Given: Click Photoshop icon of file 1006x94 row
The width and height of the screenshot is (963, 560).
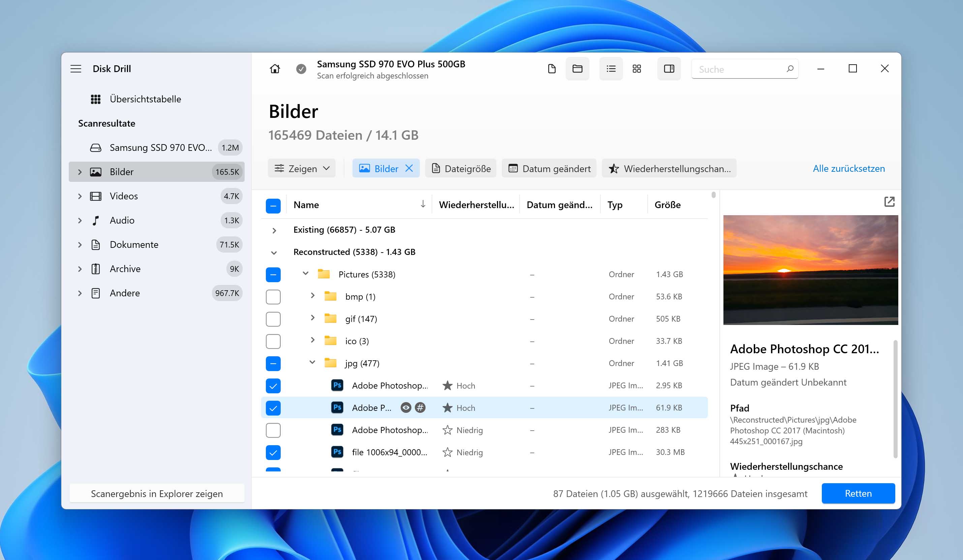Looking at the screenshot, I should tap(337, 452).
